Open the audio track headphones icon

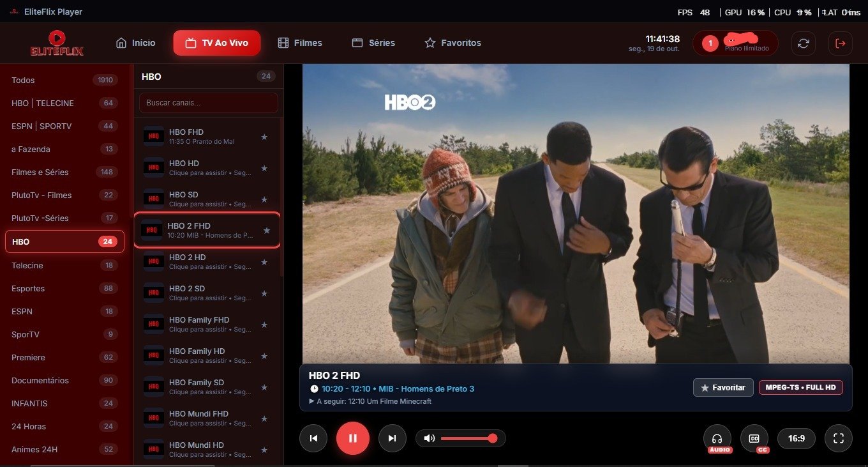pyautogui.click(x=717, y=438)
